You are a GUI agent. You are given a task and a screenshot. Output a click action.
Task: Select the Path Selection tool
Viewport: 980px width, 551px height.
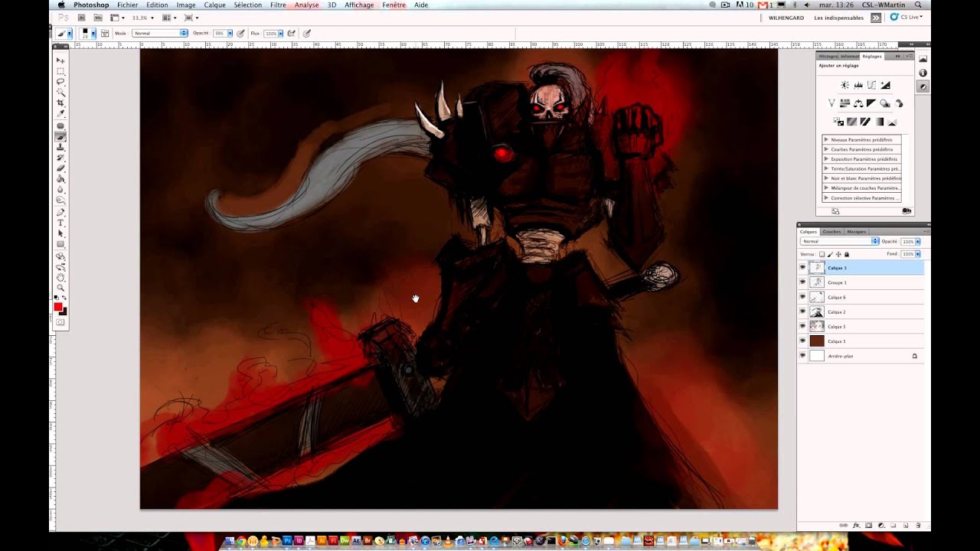pos(60,233)
